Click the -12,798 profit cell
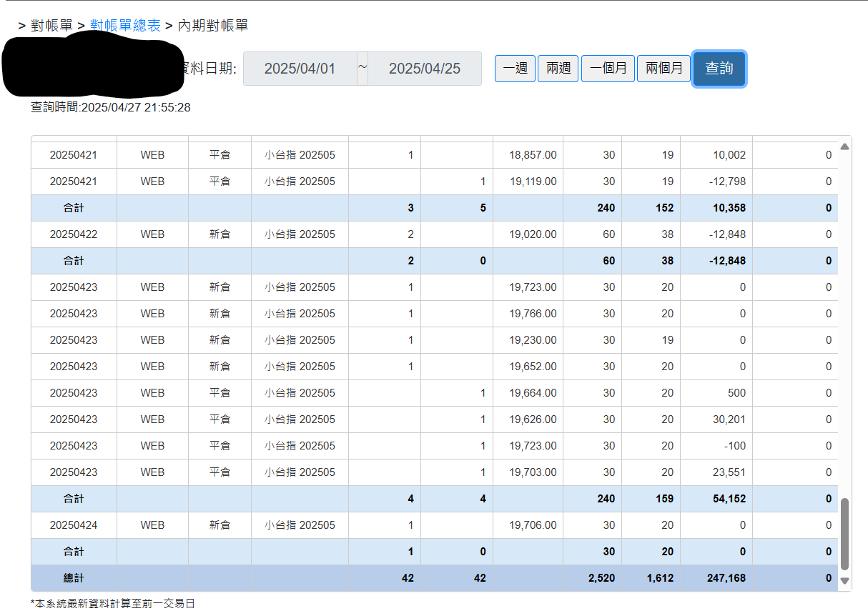The height and width of the screenshot is (616, 868). point(716,182)
